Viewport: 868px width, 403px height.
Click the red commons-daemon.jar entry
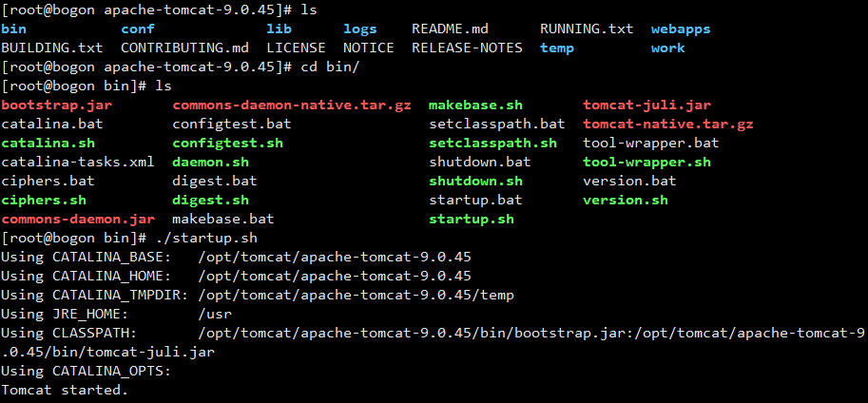[78, 220]
